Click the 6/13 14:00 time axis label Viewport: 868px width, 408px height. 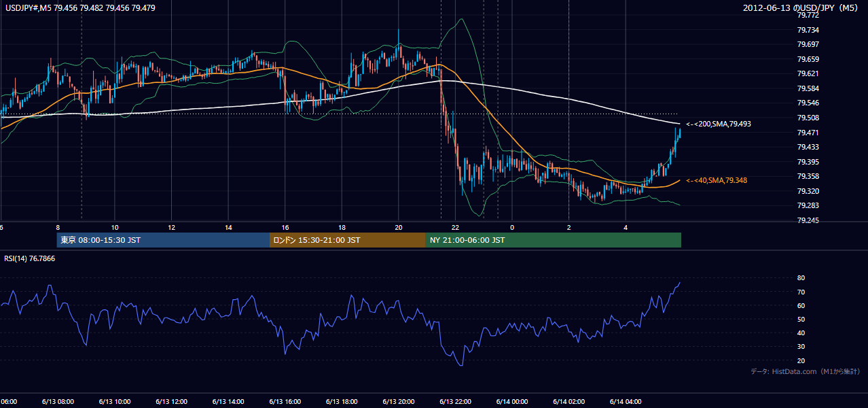click(x=228, y=401)
